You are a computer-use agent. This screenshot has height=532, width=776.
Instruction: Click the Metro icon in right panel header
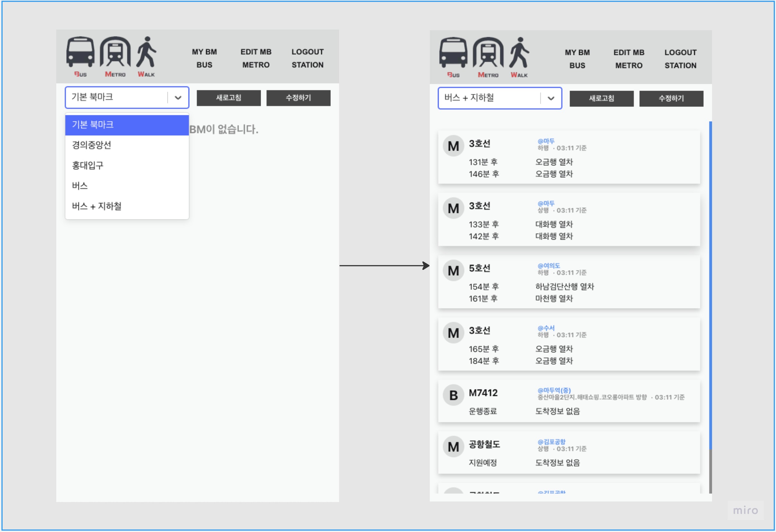tap(488, 53)
